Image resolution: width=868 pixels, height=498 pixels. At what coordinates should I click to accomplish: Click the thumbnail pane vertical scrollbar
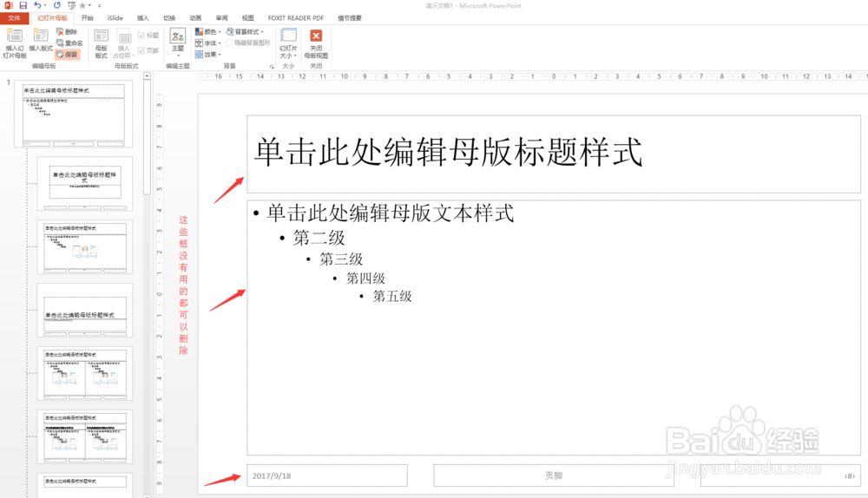point(147,137)
